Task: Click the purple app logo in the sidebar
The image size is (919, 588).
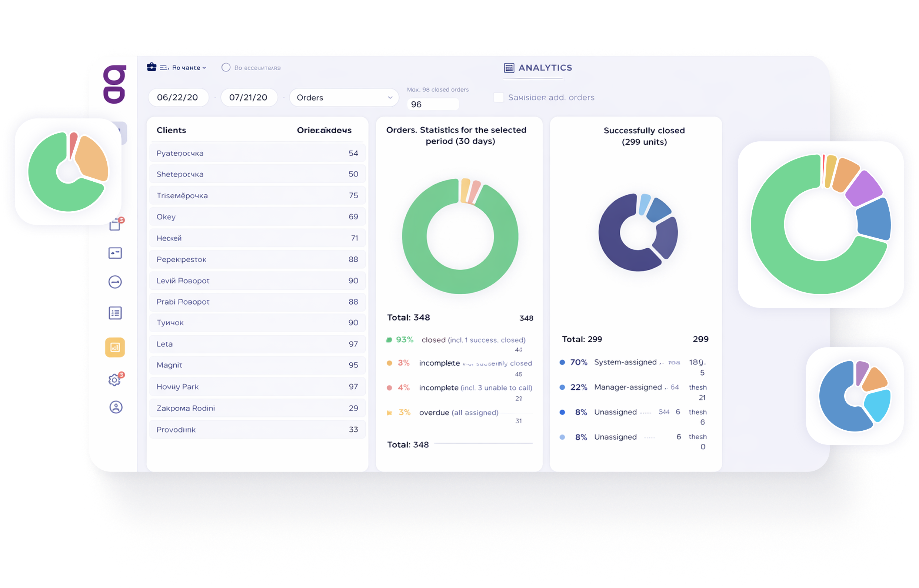Action: click(114, 84)
